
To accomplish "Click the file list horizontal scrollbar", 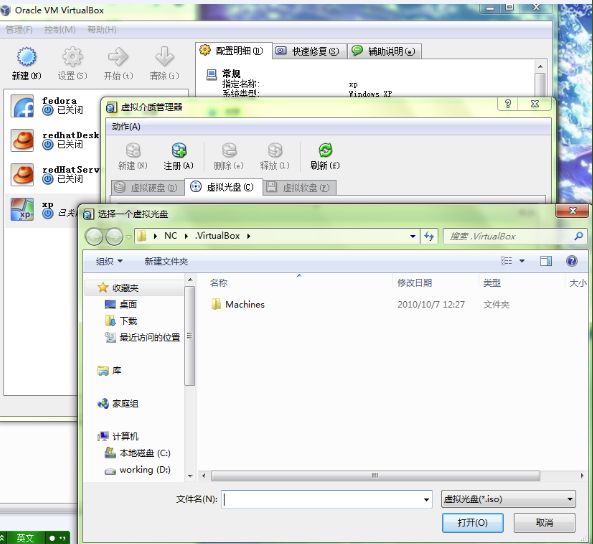I will 375,475.
